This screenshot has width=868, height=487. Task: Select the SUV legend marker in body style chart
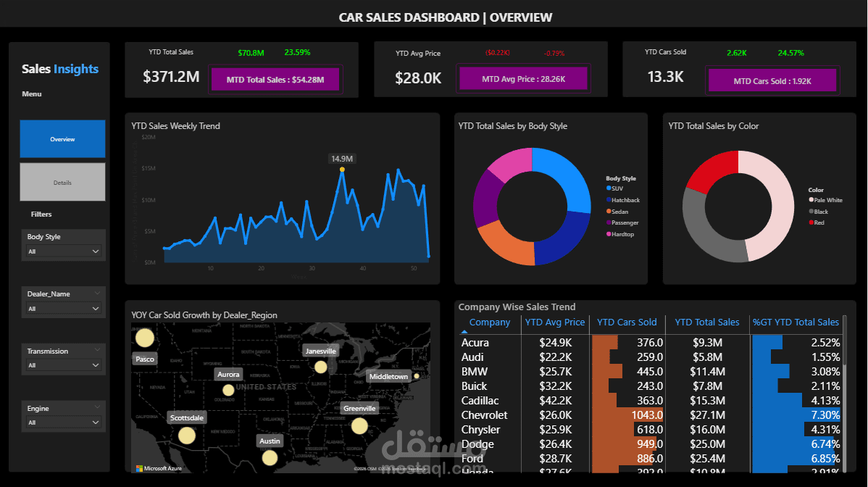click(609, 188)
